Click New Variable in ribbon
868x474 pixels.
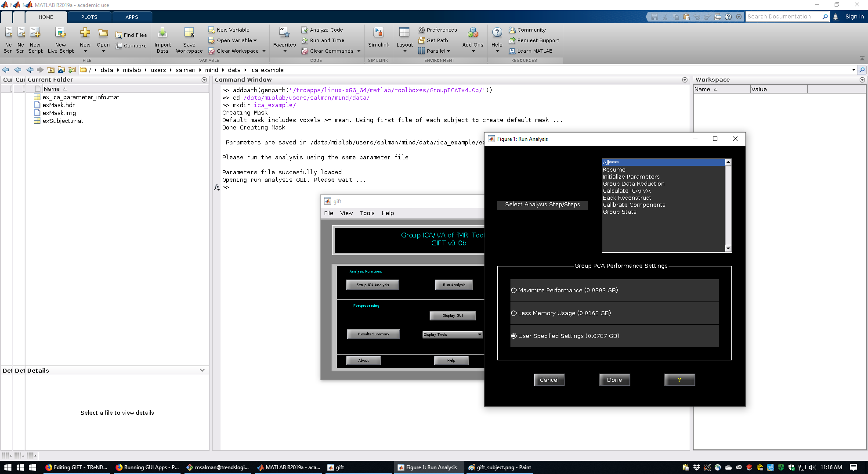[229, 30]
